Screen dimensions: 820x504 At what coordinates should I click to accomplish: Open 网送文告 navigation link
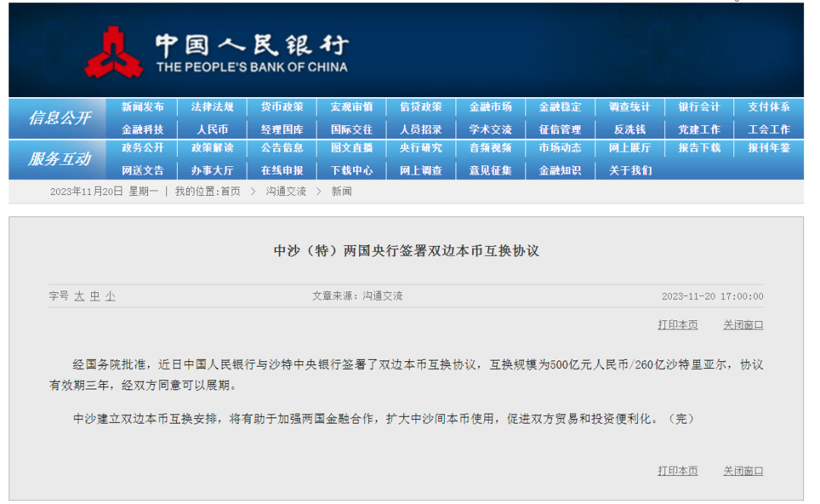click(143, 171)
